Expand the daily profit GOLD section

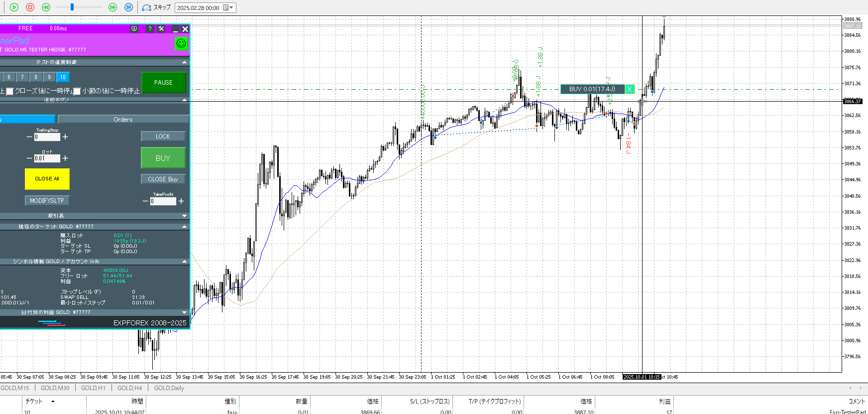[185, 312]
